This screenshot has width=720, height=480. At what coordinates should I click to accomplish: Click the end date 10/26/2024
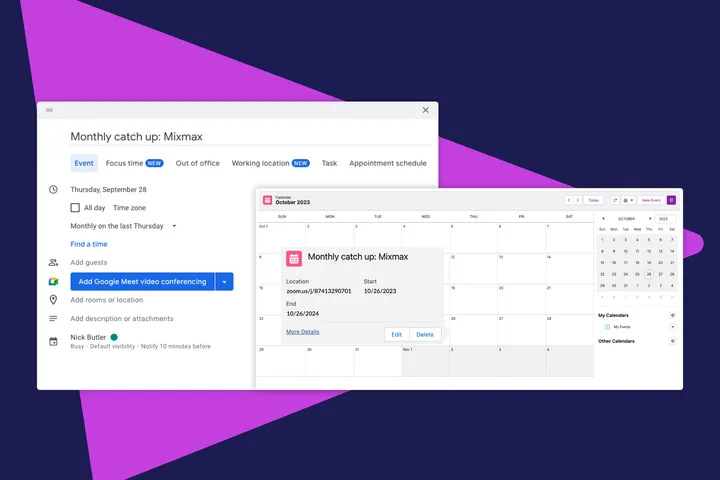tap(303, 314)
